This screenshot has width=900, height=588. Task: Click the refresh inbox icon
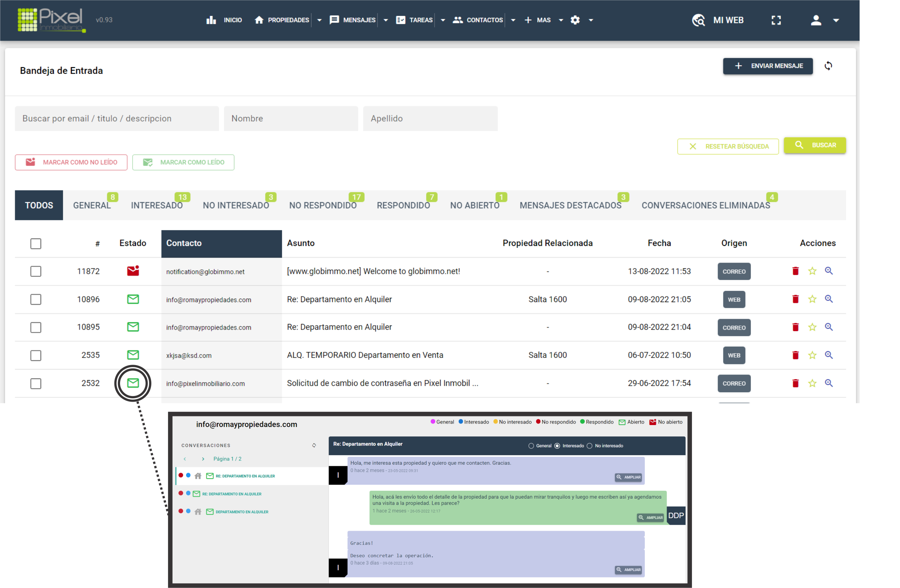click(x=828, y=66)
